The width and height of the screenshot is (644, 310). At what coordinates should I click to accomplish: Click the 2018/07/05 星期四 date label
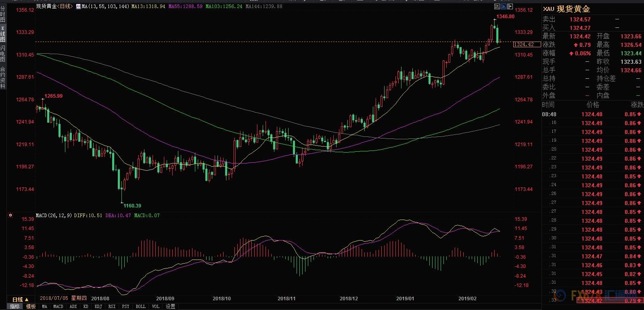63,298
